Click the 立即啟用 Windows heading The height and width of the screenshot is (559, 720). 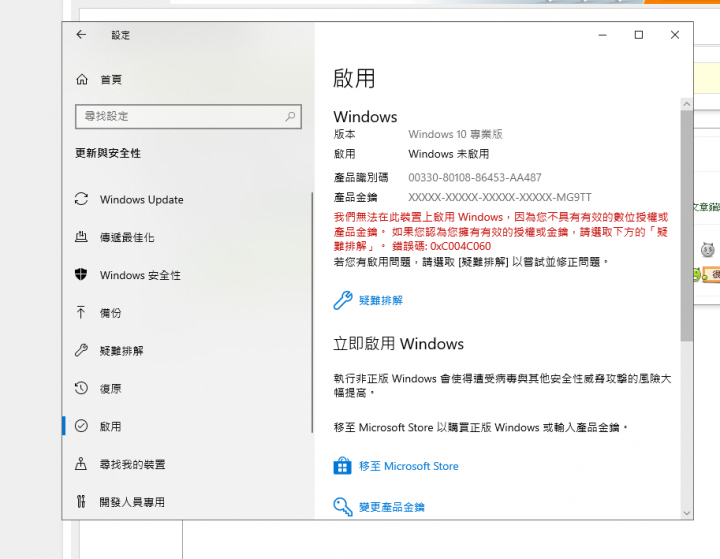pos(399,344)
